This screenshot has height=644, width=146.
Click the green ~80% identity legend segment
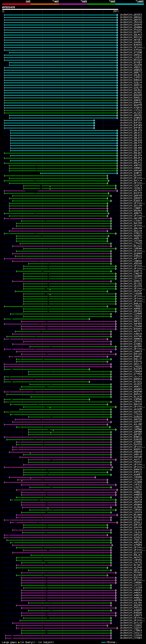101,4
